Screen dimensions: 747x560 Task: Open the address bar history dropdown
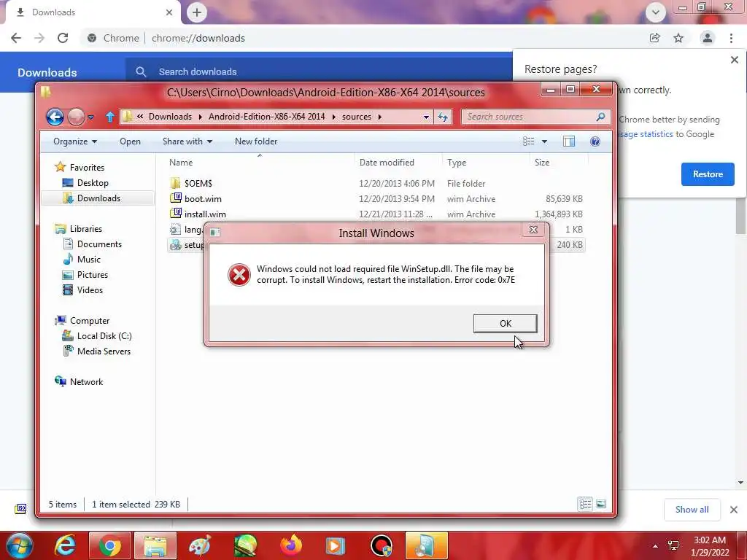click(x=426, y=117)
